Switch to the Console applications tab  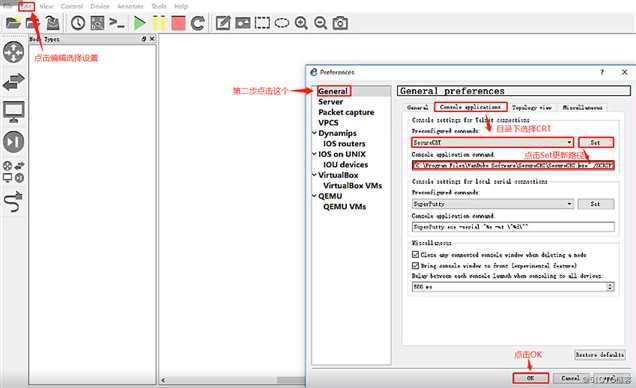[x=471, y=107]
